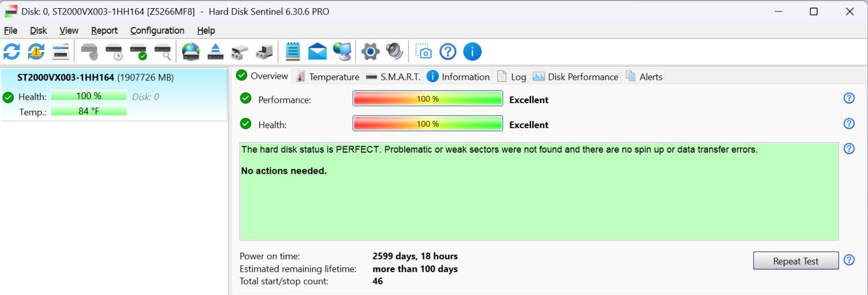
Task: Click help icon beside Repeat Test button
Action: coord(850,260)
